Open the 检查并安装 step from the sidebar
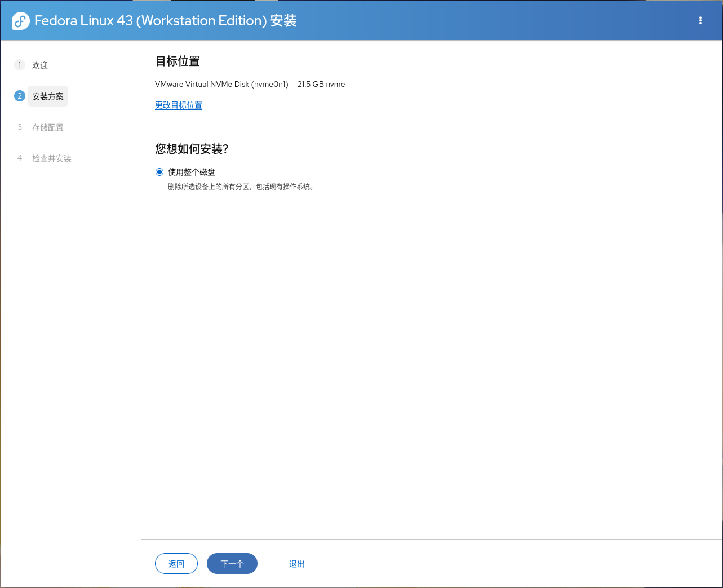 (x=51, y=158)
